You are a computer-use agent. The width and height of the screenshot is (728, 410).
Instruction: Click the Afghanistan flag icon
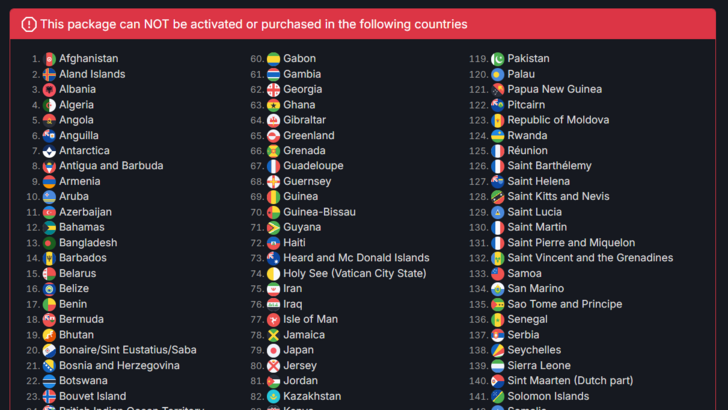(x=49, y=59)
